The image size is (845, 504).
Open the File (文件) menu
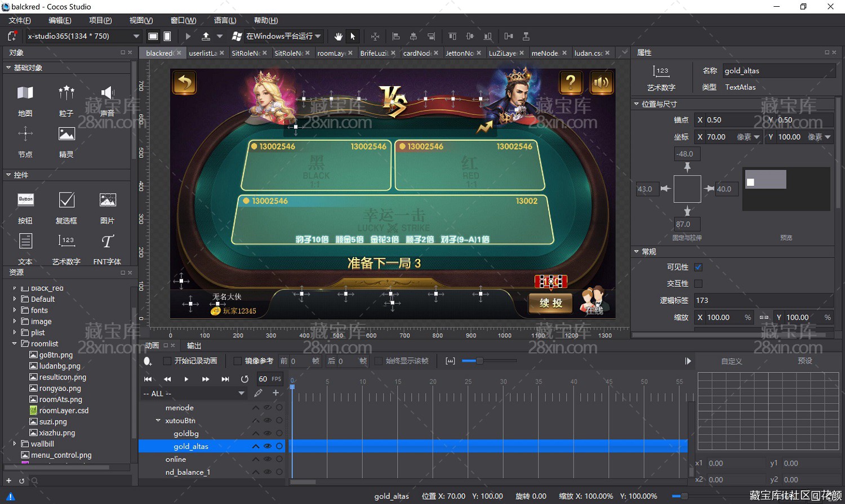(20, 20)
